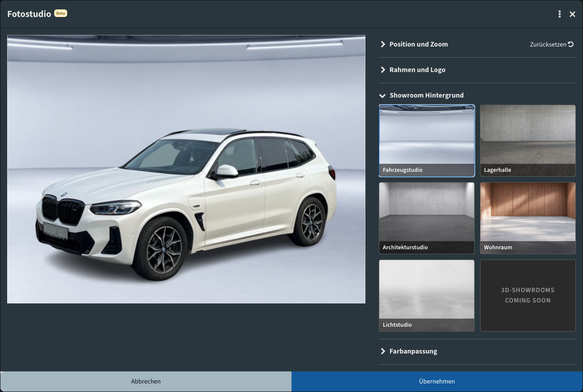
Task: Switch to the Lichtstudio background
Action: 427,296
